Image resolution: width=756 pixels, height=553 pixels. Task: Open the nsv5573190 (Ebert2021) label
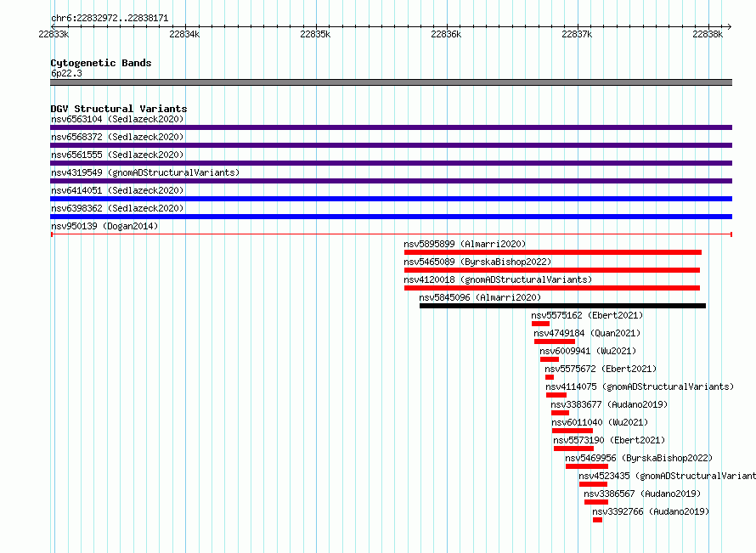[609, 440]
